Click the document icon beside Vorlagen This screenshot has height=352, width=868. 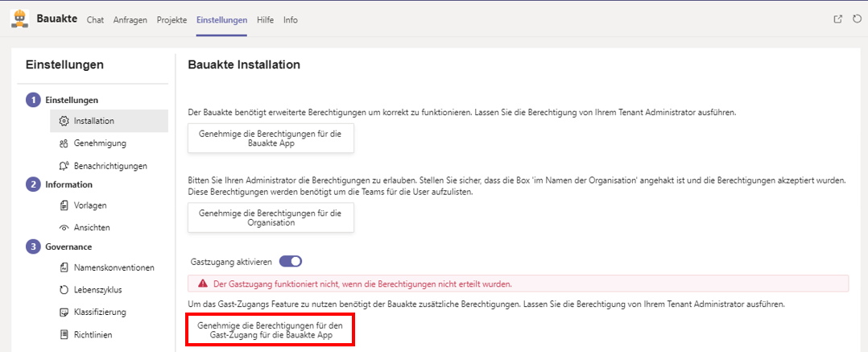coord(63,205)
